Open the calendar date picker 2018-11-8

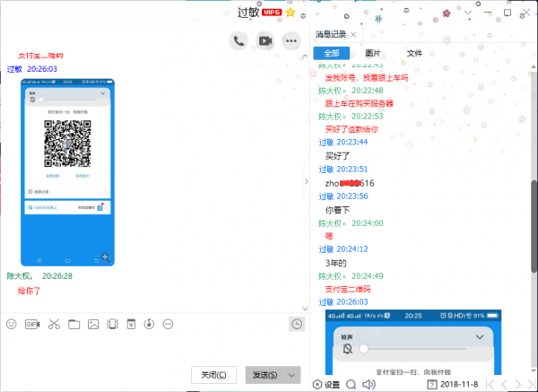tap(453, 385)
